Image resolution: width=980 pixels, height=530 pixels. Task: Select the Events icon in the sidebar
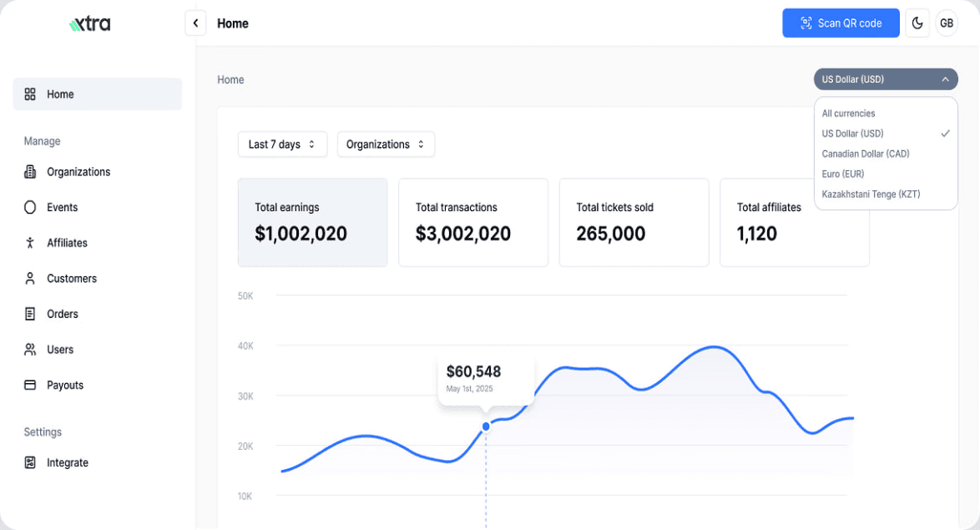point(29,207)
